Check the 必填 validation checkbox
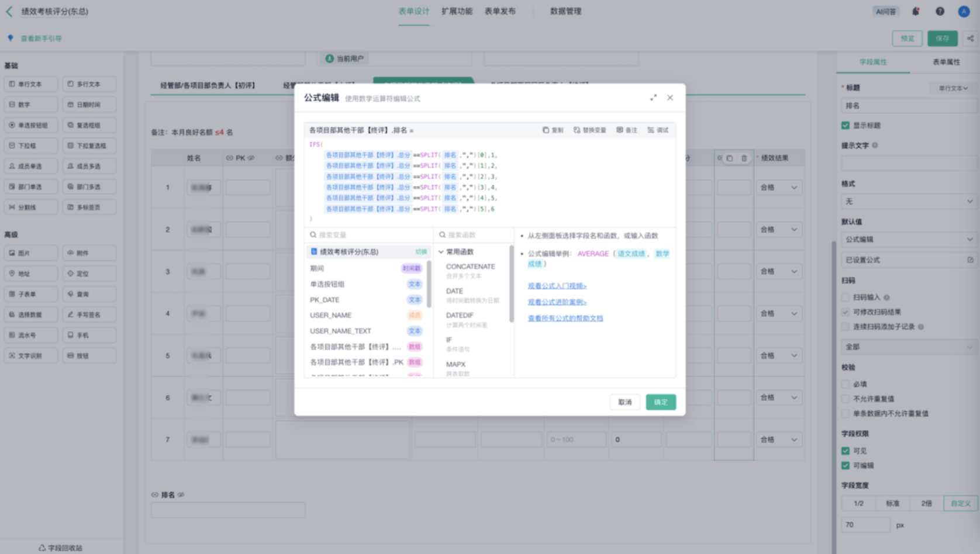The height and width of the screenshot is (554, 980). (846, 384)
